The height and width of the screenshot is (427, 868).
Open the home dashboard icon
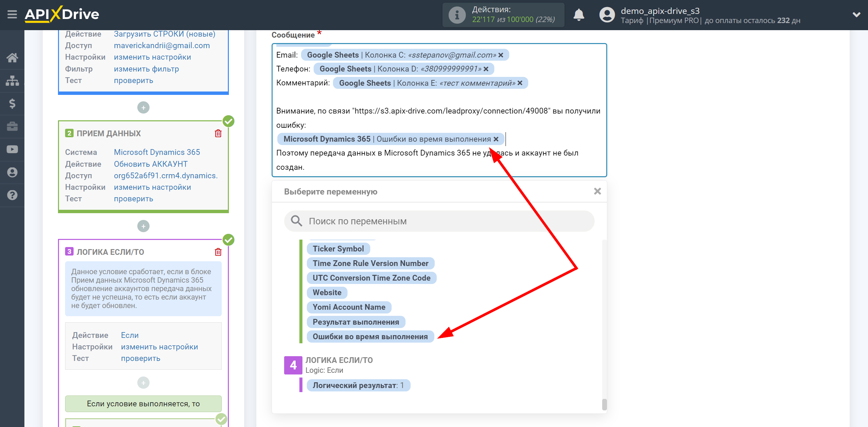coord(12,58)
